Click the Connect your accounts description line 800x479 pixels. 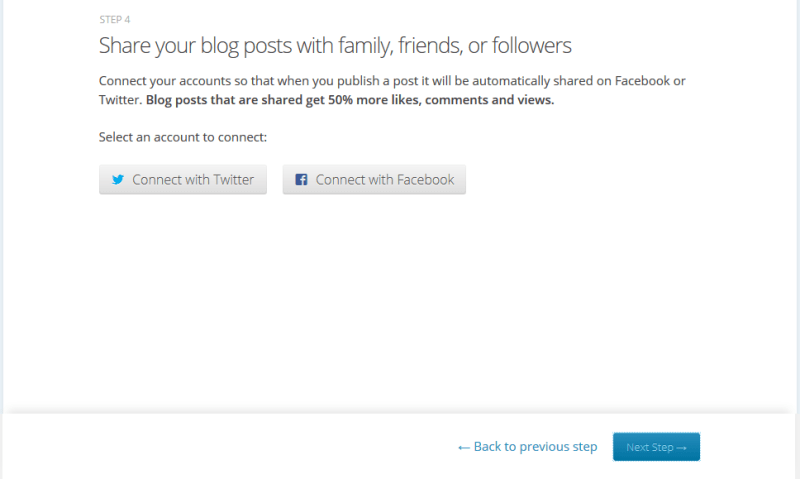pyautogui.click(x=392, y=80)
